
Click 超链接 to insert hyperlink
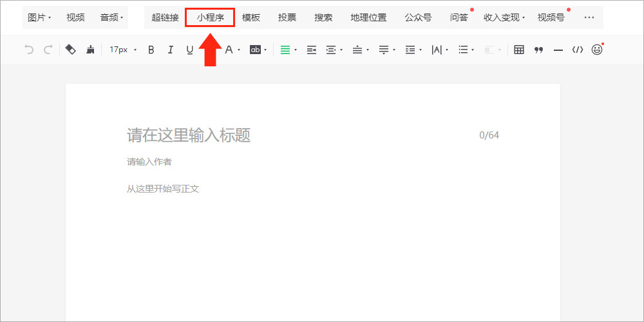coord(165,17)
